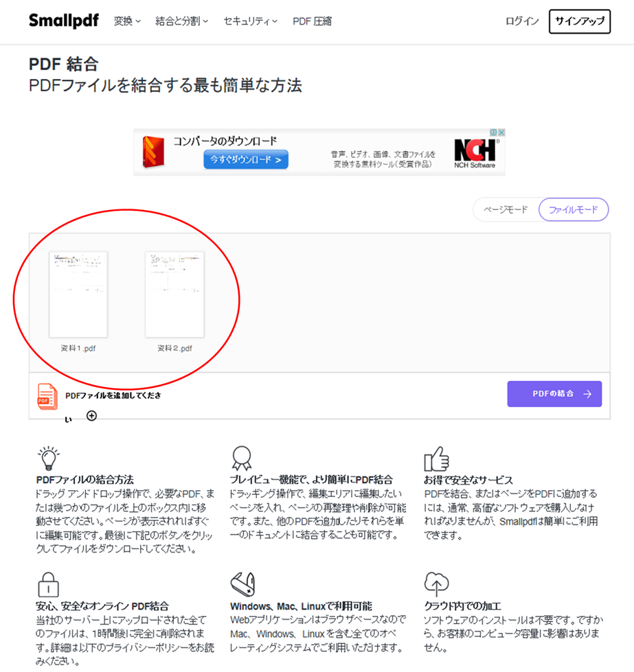Click the lightbulb icon above PDFファイルの結合方法
The image size is (634, 672).
click(x=49, y=458)
